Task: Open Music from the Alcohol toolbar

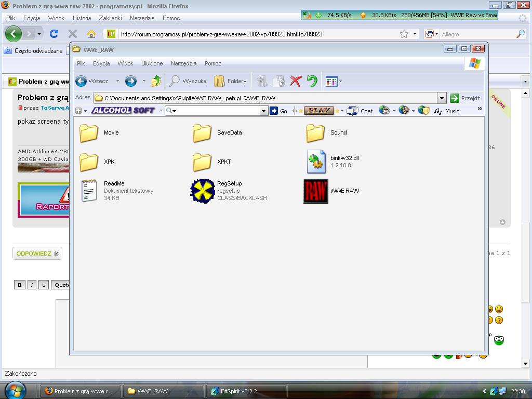Action: tap(446, 111)
